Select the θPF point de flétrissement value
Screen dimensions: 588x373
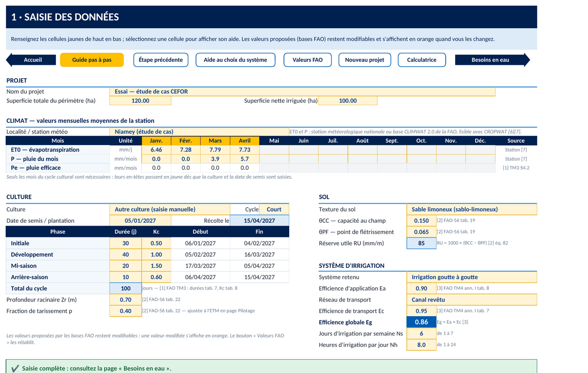coord(421,232)
